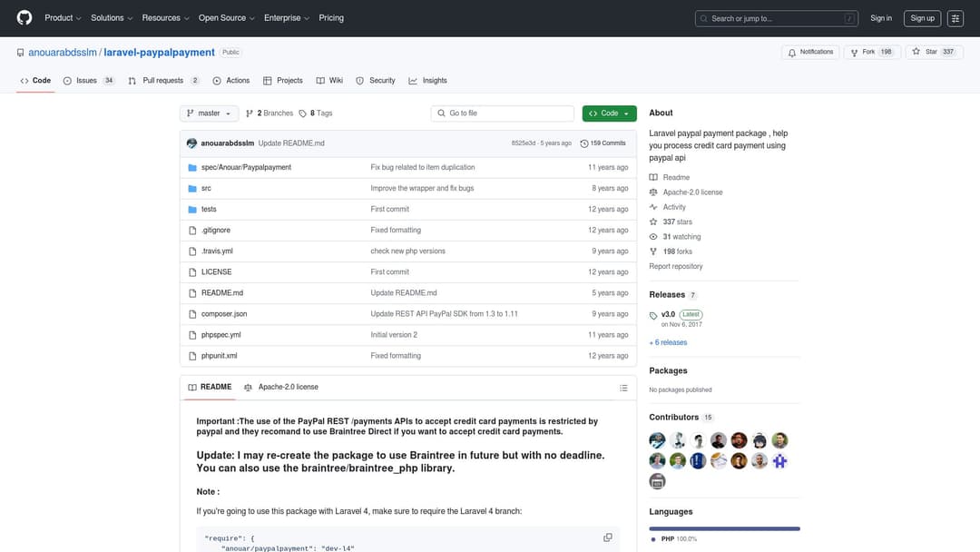Click the src folder icon
Viewport: 980px width, 552px height.
pos(192,188)
